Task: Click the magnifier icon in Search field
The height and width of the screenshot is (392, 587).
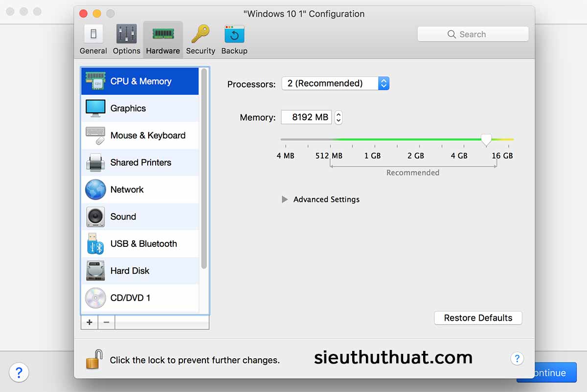Action: pyautogui.click(x=452, y=34)
